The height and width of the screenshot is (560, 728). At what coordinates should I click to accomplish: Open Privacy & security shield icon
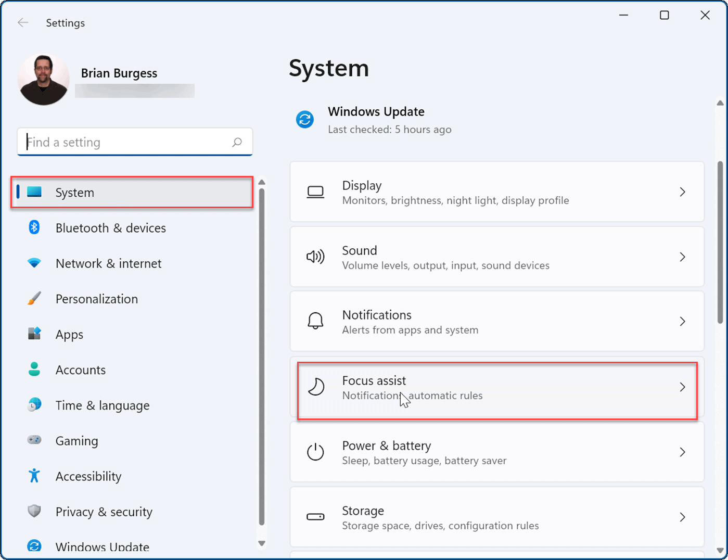[34, 511]
